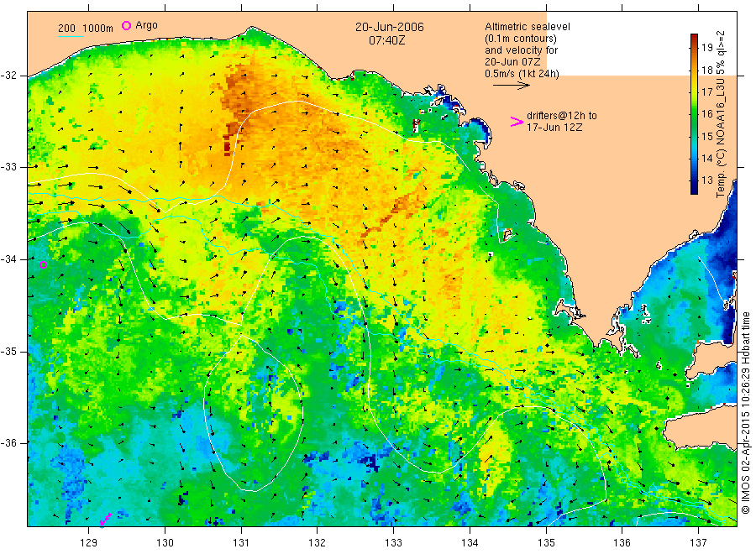
Task: Click the temperature color bar scale
Action: click(x=694, y=114)
